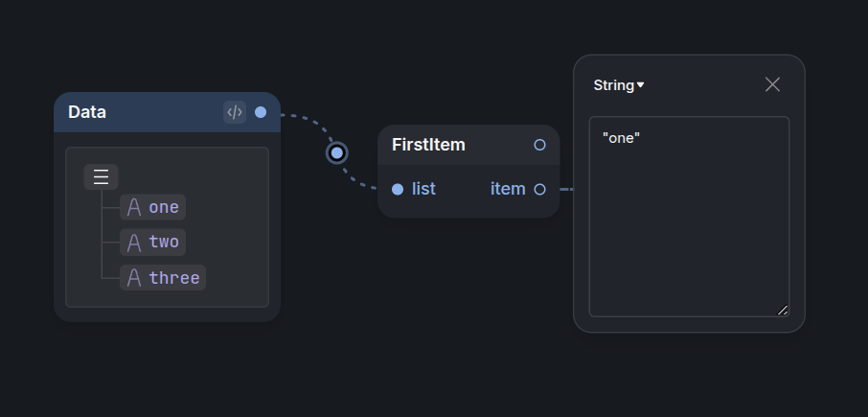Image resolution: width=868 pixels, height=417 pixels.
Task: Click the FirstItem node header output port
Action: click(x=539, y=145)
